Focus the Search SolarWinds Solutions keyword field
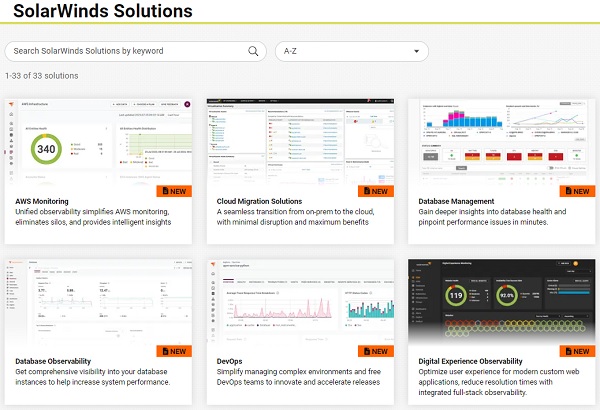Screen dimensions: 600x410 point(135,51)
